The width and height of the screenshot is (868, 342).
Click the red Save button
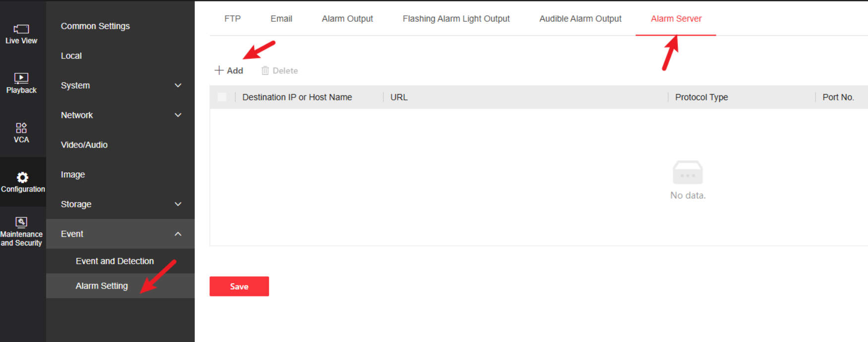coord(239,287)
